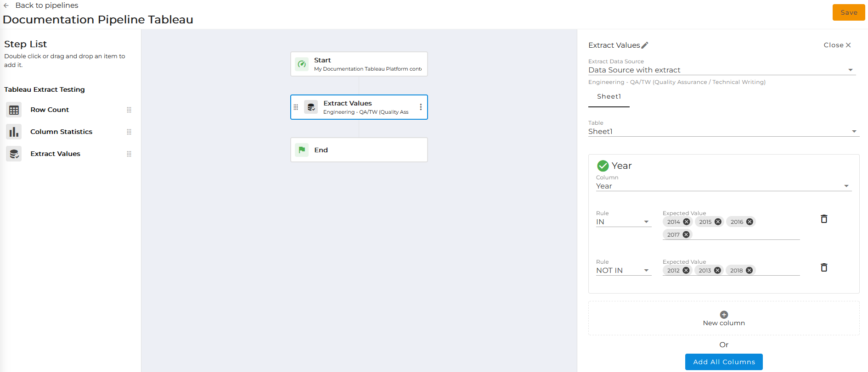This screenshot has height=372, width=868.
Task: Select the Start step in the pipeline
Action: click(359, 64)
